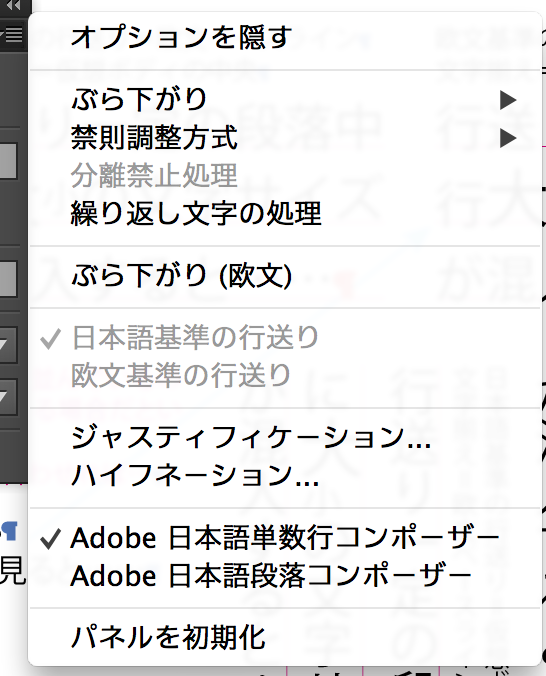The height and width of the screenshot is (676, 546).
Task: Select オプションを隠す menu entry
Action: coord(285,37)
